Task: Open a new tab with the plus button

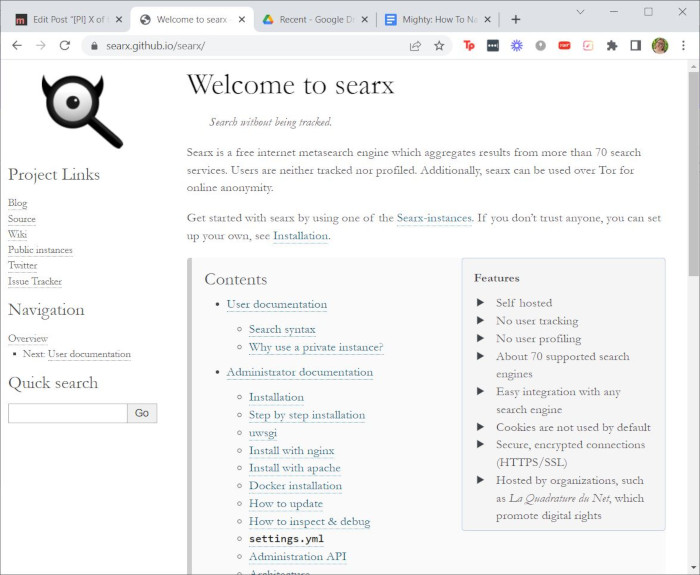Action: 516,19
